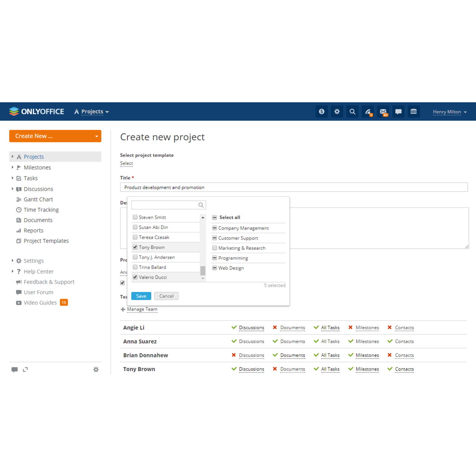Toggle the Select all checkbox
The width and height of the screenshot is (476, 476).
click(x=215, y=217)
